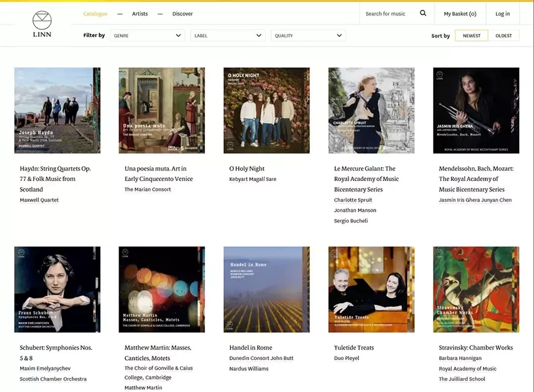The image size is (534, 392).
Task: Go to the Catalogue menu item
Action: pyautogui.click(x=95, y=13)
